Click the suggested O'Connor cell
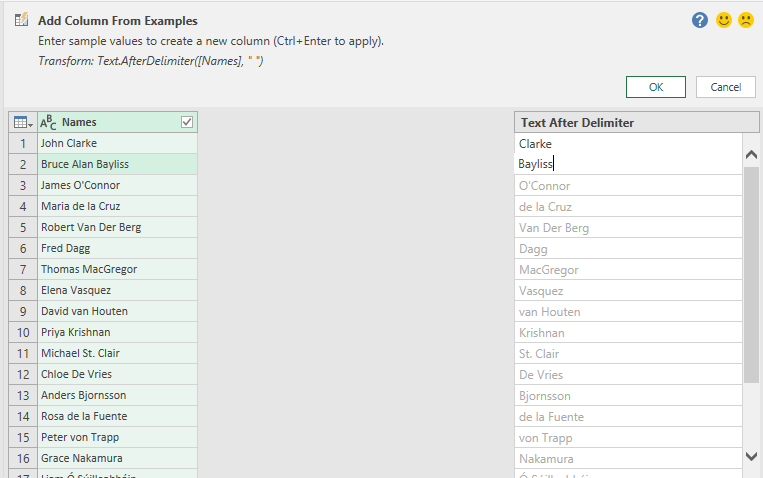This screenshot has height=478, width=763. [628, 185]
